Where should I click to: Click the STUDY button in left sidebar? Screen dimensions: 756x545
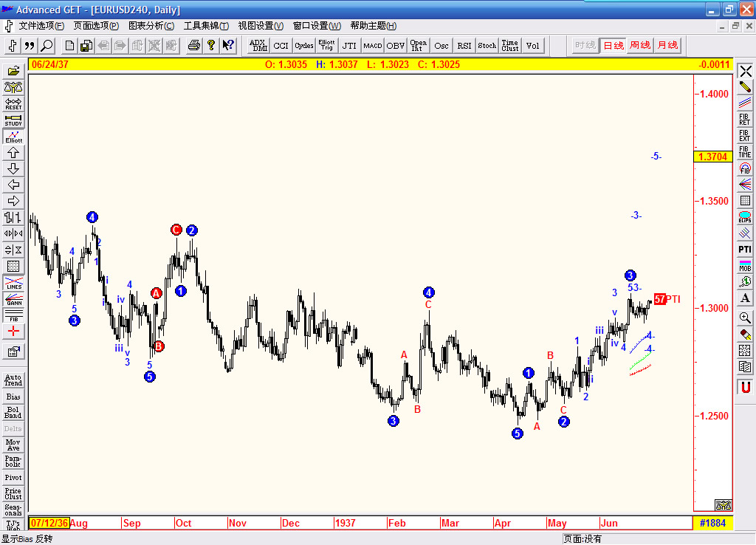point(13,120)
